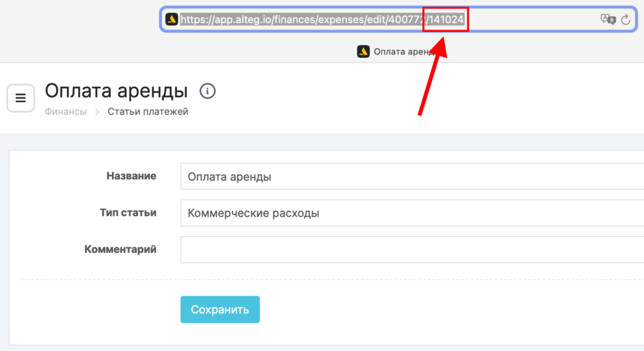Click into the Комментарий field

click(409, 250)
